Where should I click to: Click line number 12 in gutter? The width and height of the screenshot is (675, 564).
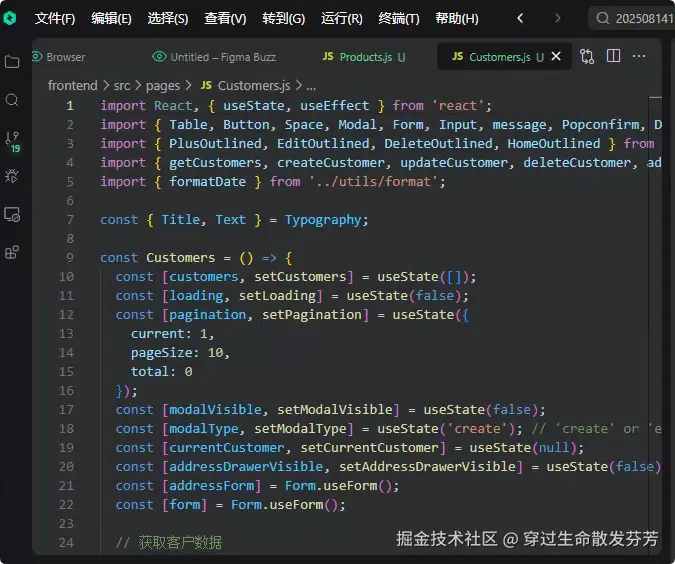click(66, 315)
